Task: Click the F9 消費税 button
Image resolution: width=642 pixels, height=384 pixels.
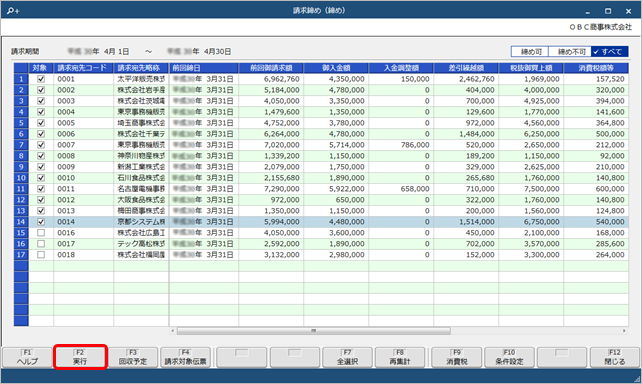Action: (457, 357)
